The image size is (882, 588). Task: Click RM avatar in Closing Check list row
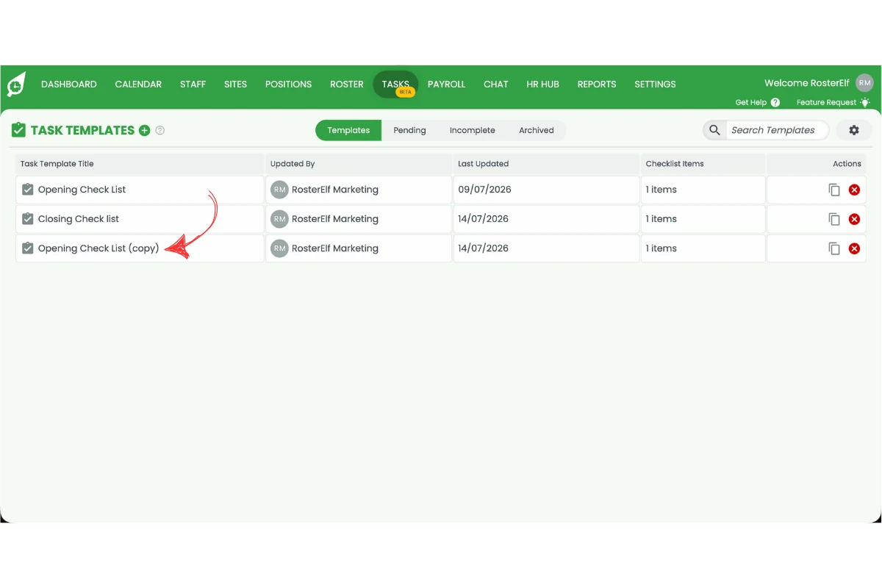279,219
